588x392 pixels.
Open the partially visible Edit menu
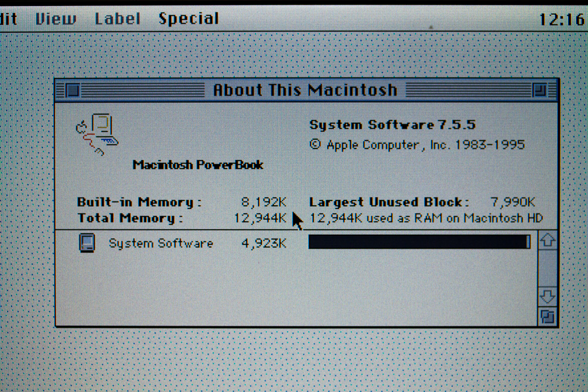[x=9, y=19]
